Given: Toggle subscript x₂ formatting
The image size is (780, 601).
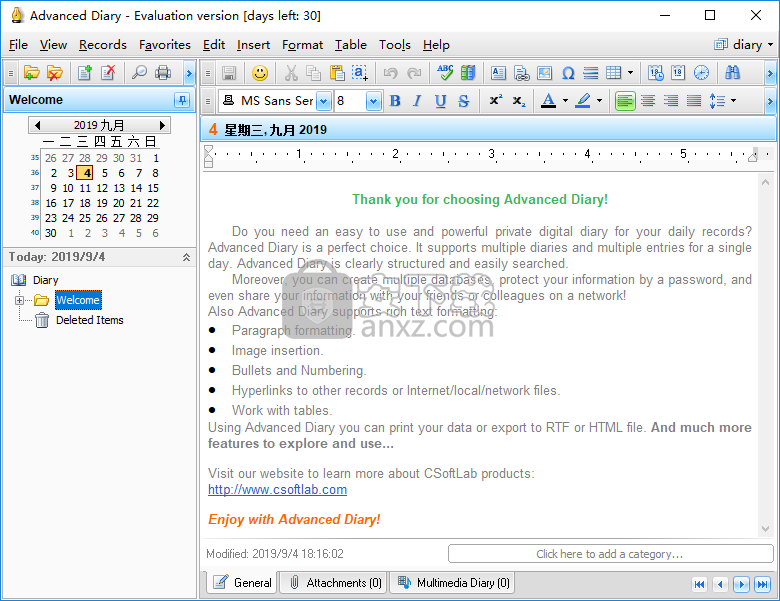Looking at the screenshot, I should coord(519,101).
